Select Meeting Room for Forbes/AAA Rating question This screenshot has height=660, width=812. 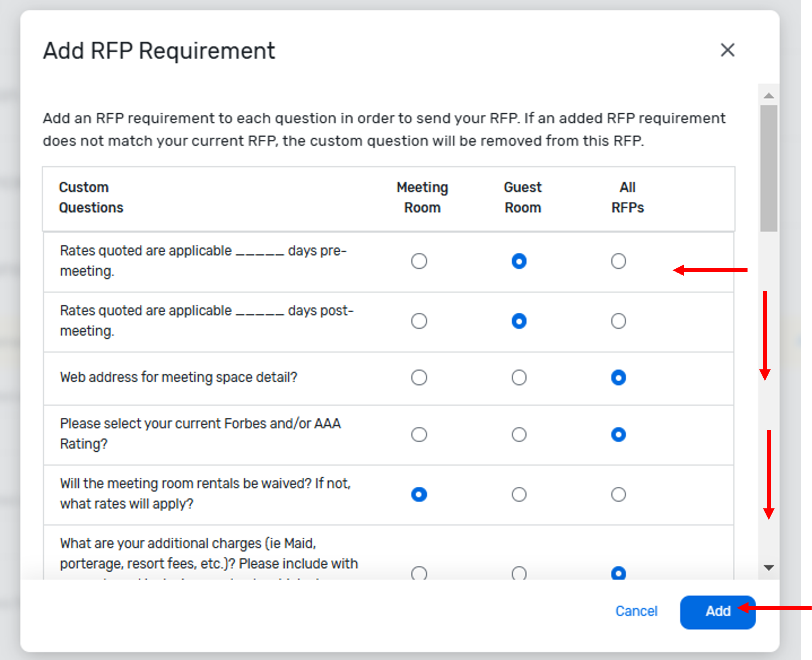419,435
